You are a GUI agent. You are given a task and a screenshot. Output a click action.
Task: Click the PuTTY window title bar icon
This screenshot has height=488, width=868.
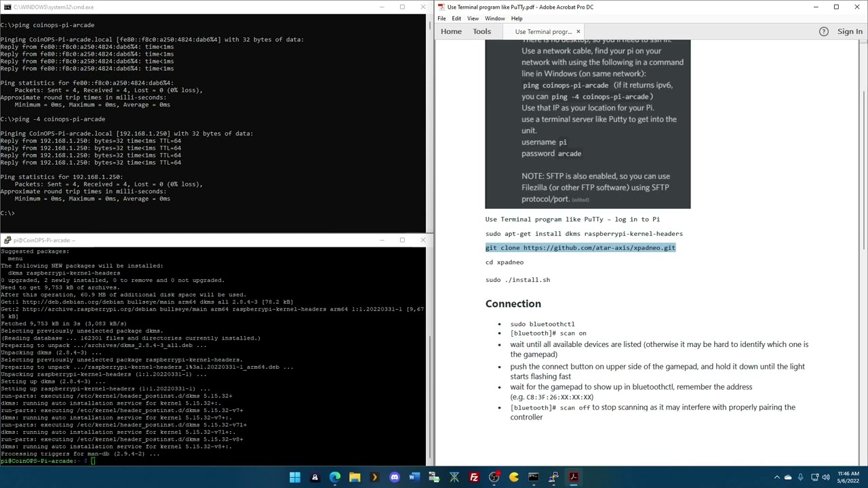(x=7, y=240)
